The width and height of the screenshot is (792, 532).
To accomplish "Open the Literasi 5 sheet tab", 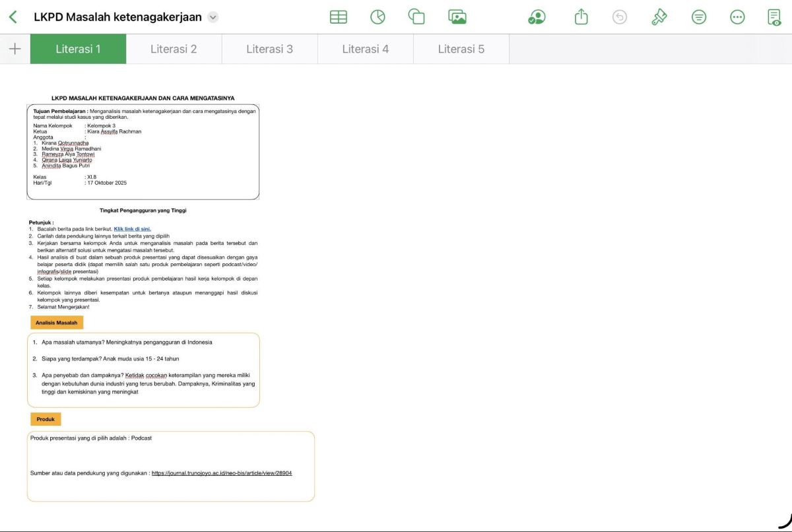I will [x=461, y=49].
